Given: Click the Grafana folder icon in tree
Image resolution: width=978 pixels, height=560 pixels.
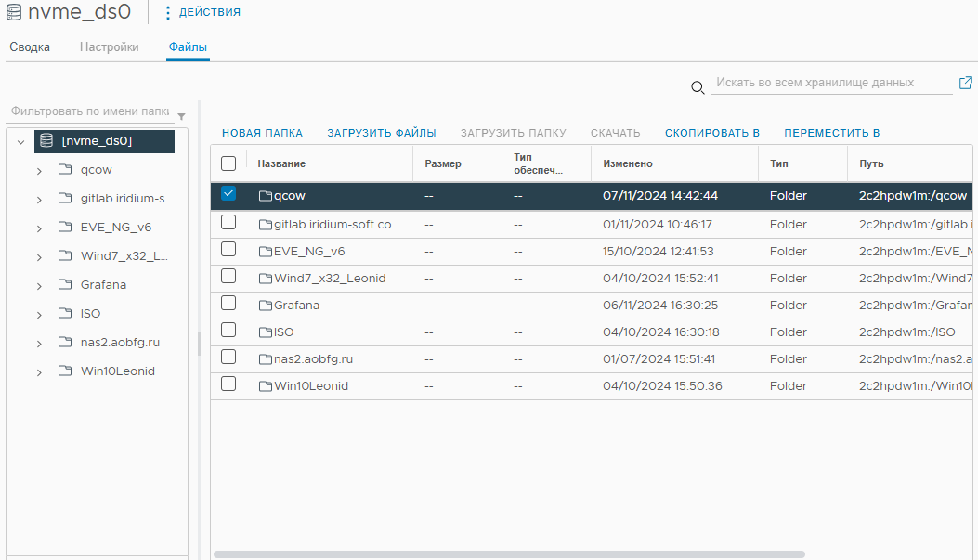Looking at the screenshot, I should coord(65,284).
